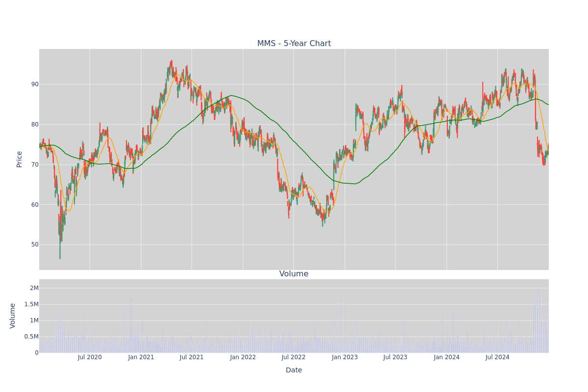The width and height of the screenshot is (588, 392).
Task: Click date tick label 'Jan 2024'
Action: click(x=447, y=357)
